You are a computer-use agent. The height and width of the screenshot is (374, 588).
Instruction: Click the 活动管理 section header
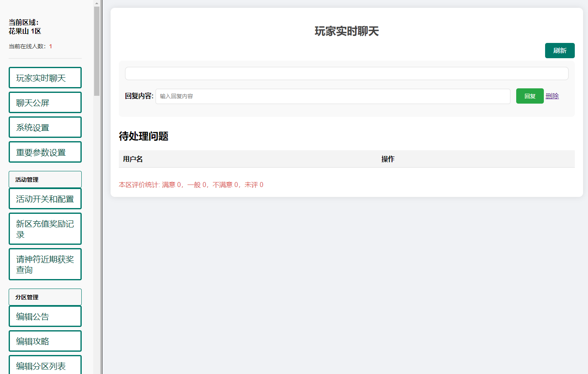click(45, 179)
